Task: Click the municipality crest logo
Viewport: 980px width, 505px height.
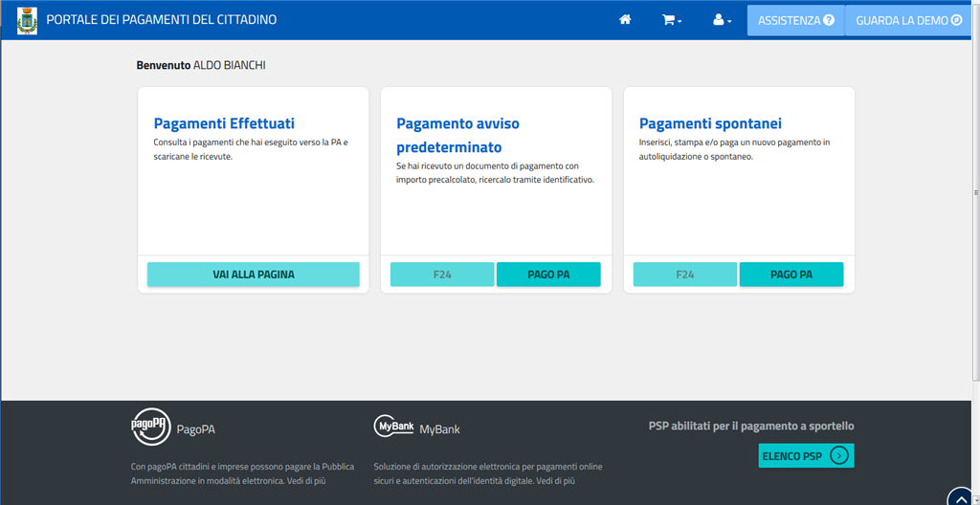Action: [27, 20]
